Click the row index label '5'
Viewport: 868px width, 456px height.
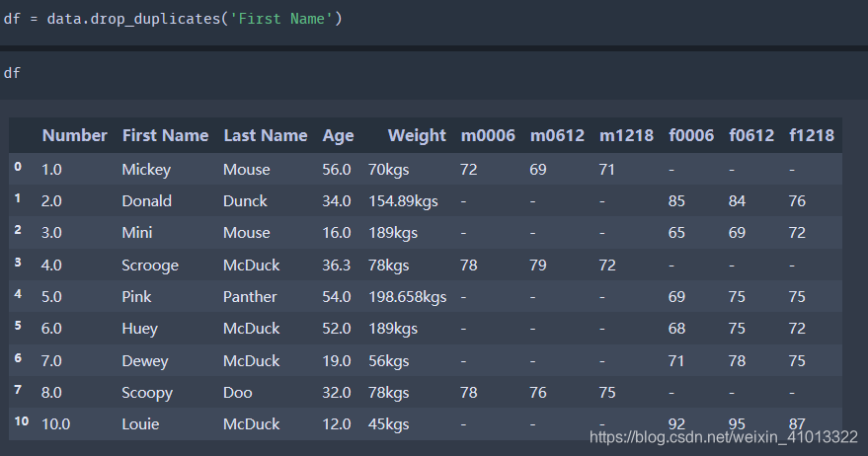coord(18,326)
